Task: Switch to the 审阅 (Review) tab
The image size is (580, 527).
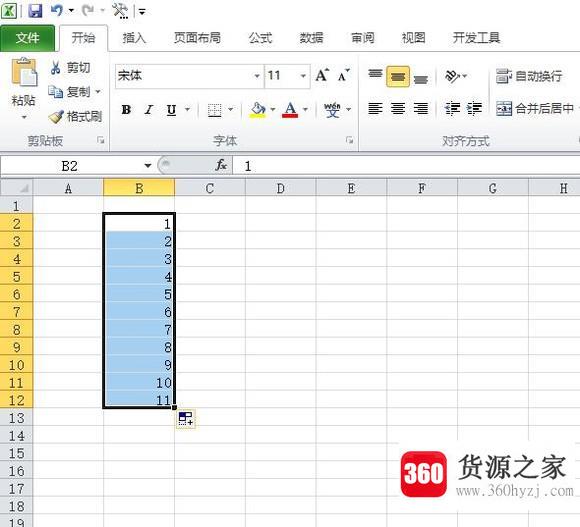Action: [x=362, y=38]
